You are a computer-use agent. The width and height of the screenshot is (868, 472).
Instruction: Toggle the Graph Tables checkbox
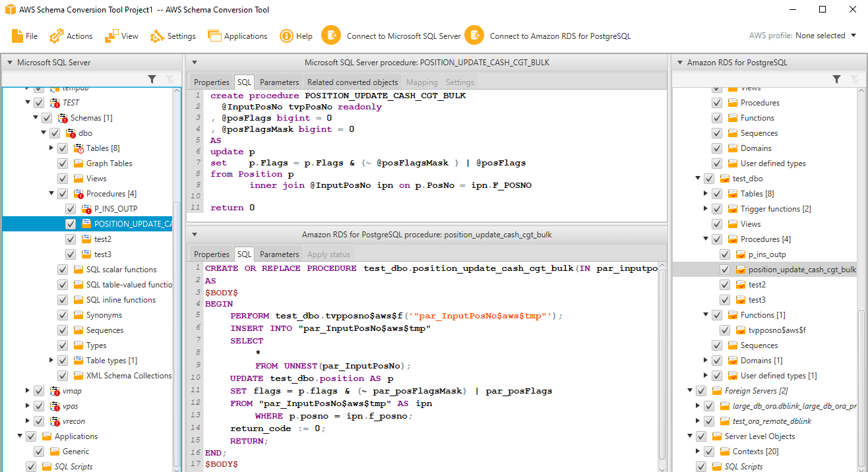click(x=63, y=163)
